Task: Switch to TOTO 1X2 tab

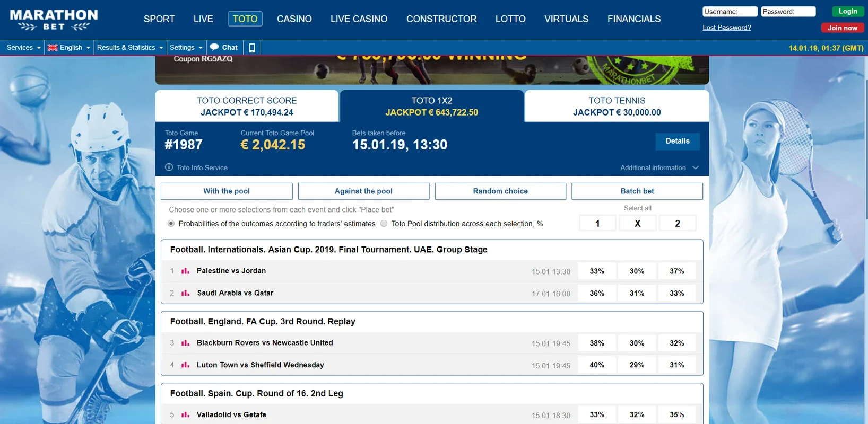Action: click(432, 106)
